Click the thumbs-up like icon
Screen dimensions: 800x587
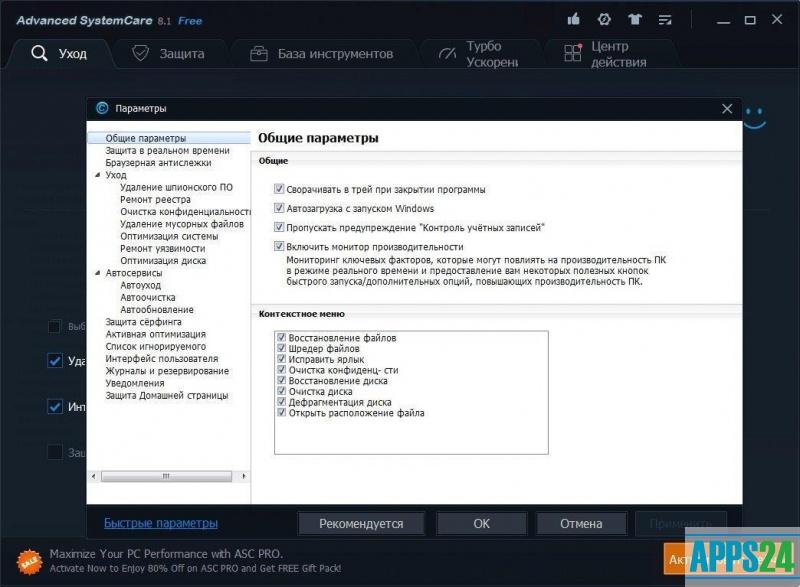(573, 19)
